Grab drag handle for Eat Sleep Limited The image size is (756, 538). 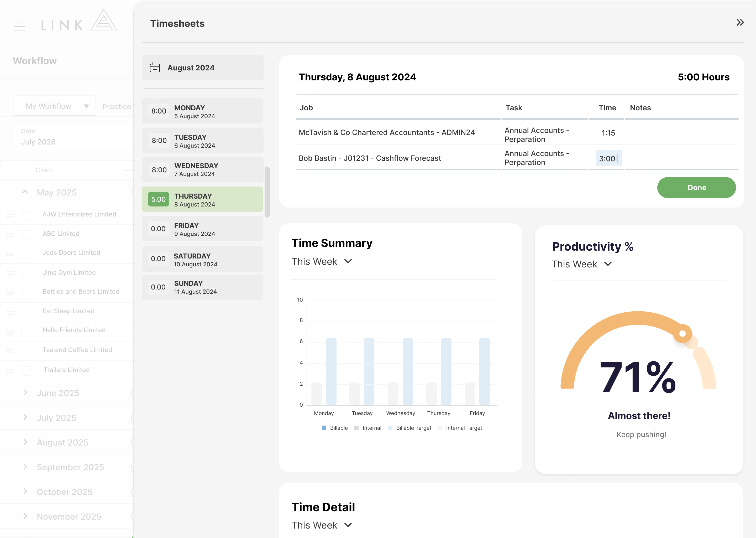(x=10, y=312)
